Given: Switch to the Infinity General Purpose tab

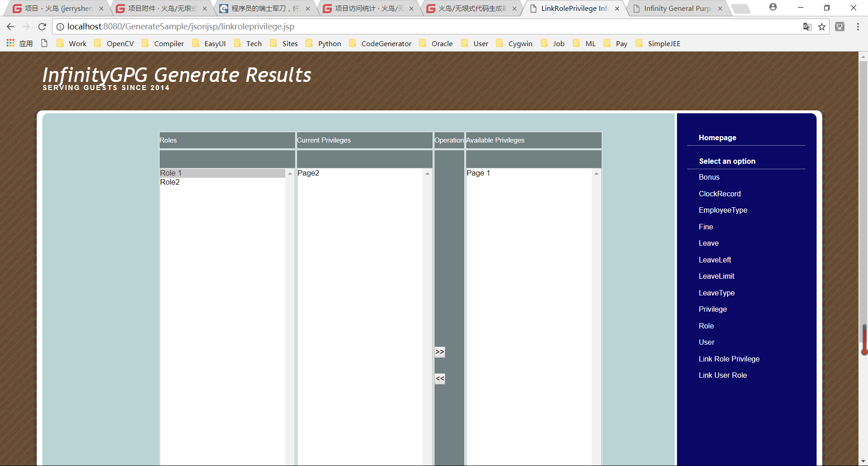Looking at the screenshot, I should coord(677,9).
